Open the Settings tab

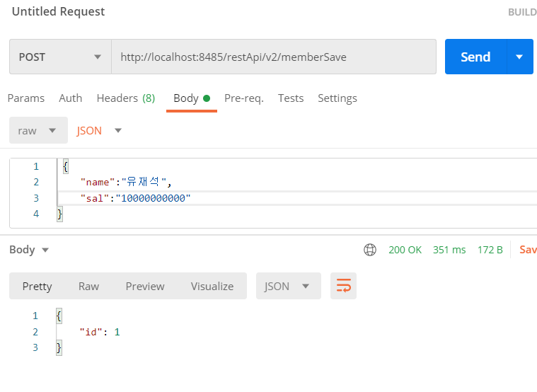pyautogui.click(x=337, y=98)
